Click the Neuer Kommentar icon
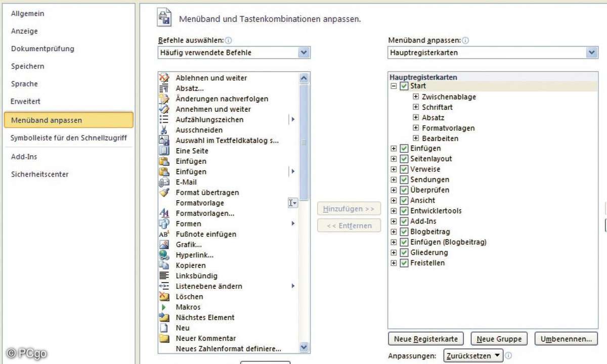The image size is (607, 364). point(164,338)
